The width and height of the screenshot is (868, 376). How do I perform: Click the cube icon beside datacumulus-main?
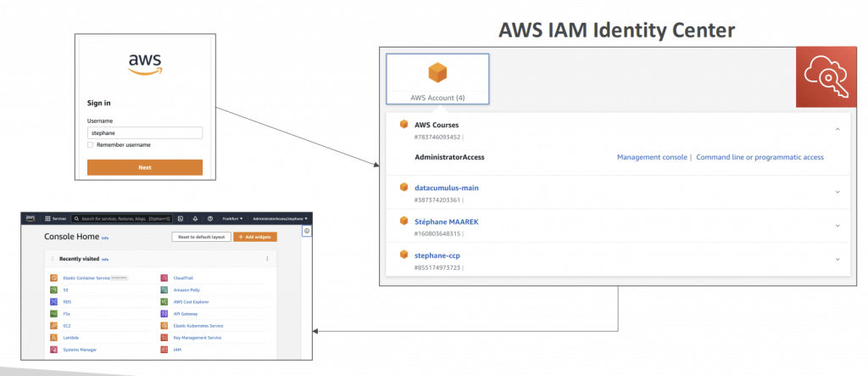pos(404,188)
